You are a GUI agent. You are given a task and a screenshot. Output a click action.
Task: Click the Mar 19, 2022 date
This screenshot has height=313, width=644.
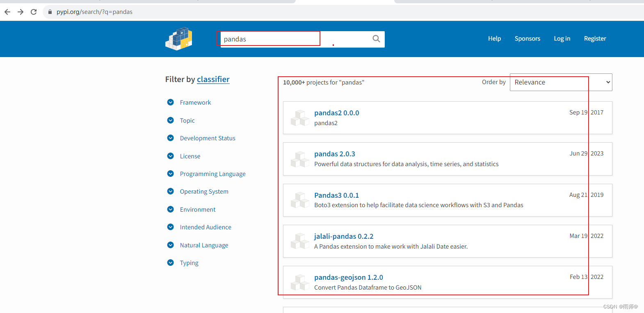[587, 236]
